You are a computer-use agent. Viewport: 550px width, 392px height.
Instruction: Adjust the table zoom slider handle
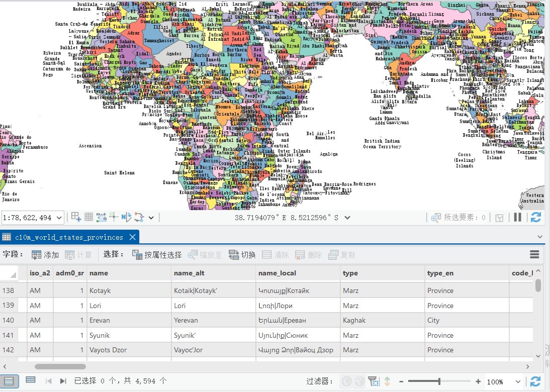[x=439, y=381]
